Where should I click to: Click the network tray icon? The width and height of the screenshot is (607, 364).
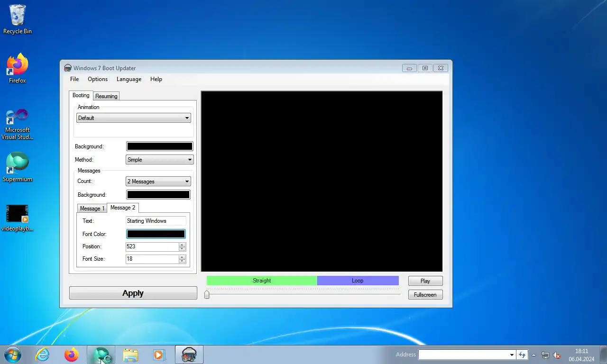pyautogui.click(x=545, y=355)
